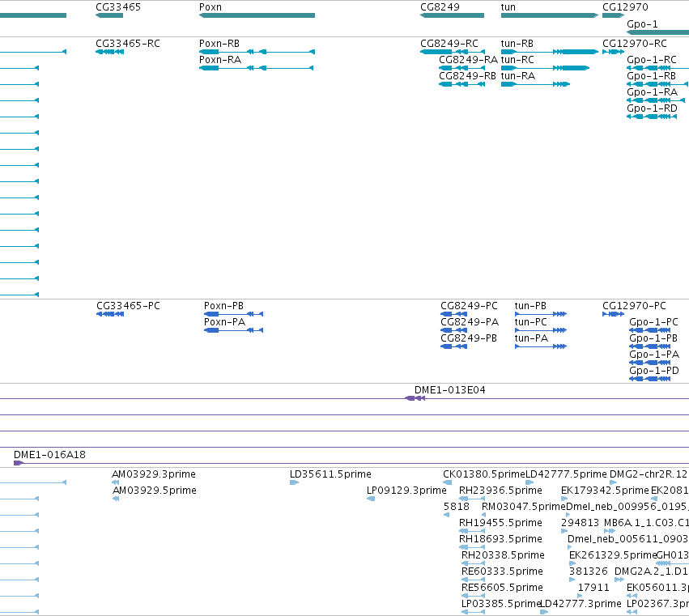
Task: Select protein label tun-PA
Action: tap(531, 338)
